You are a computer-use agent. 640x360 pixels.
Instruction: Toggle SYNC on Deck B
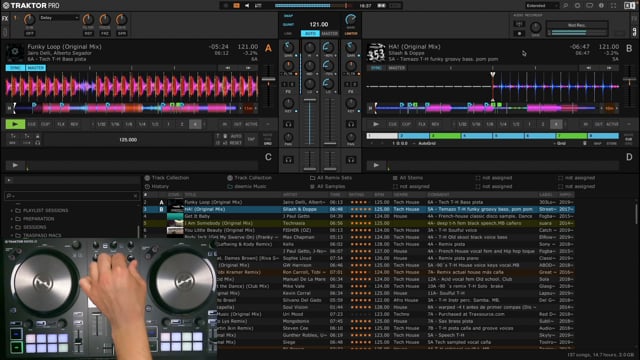tap(376, 68)
